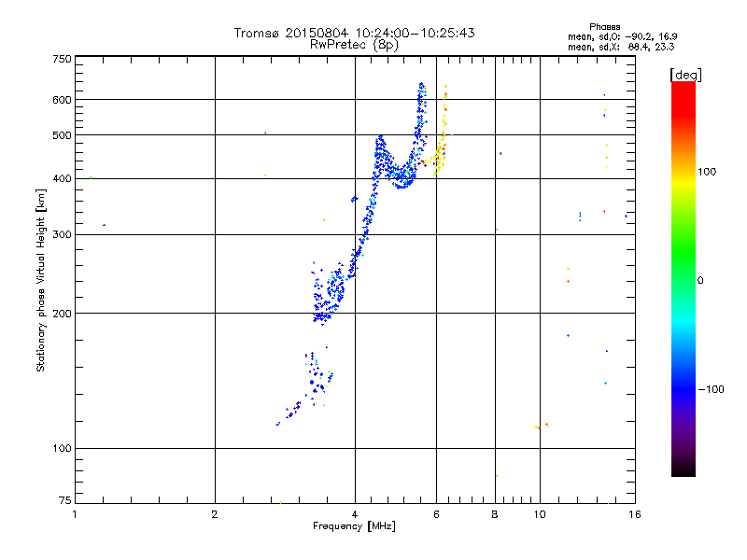Screen dimensions: 747x560
Task: Click the 'mean, sd,O: -90.2, 16.9' line
Action: pos(623,36)
